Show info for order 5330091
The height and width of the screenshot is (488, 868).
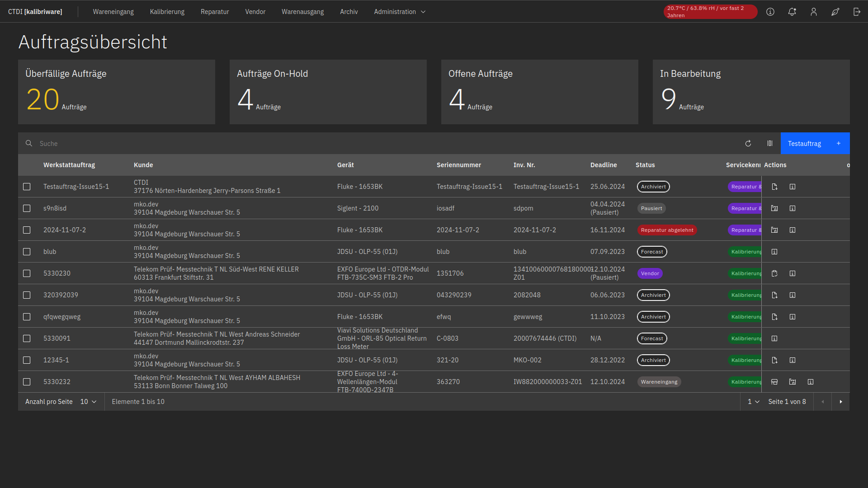pos(774,338)
